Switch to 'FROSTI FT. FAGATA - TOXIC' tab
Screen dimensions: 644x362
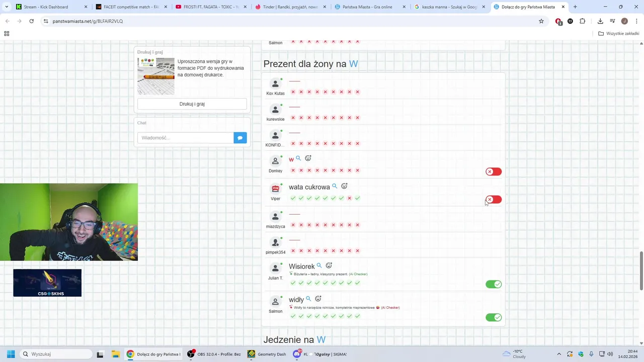[211, 7]
